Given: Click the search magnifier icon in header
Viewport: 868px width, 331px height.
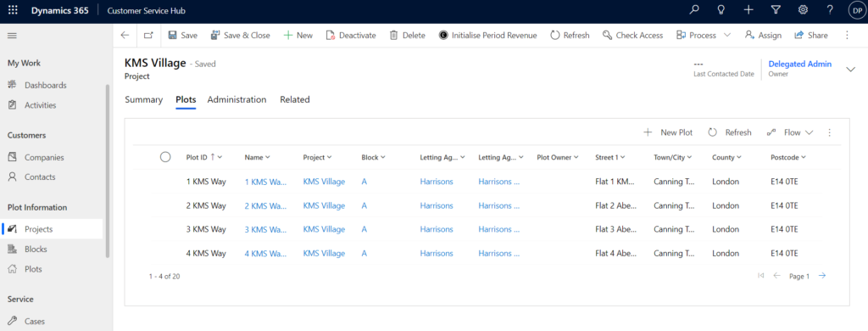Looking at the screenshot, I should (694, 10).
